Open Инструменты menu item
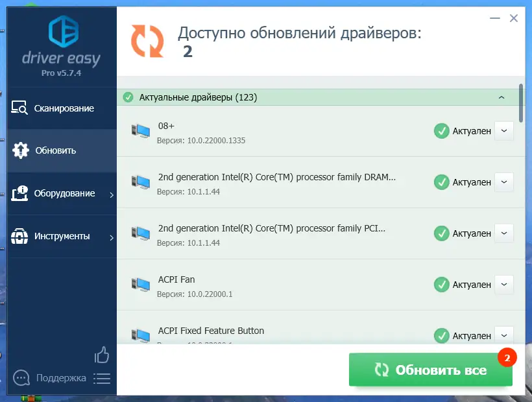 [62, 236]
